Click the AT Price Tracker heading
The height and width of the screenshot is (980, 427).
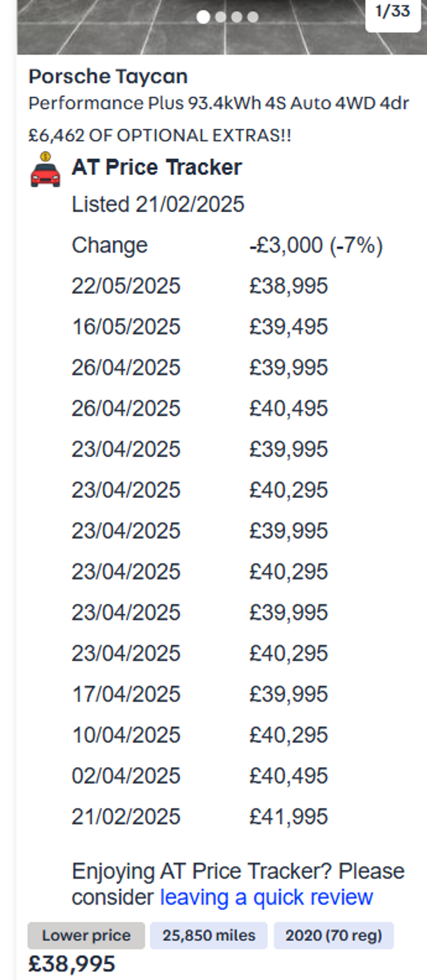point(157,168)
